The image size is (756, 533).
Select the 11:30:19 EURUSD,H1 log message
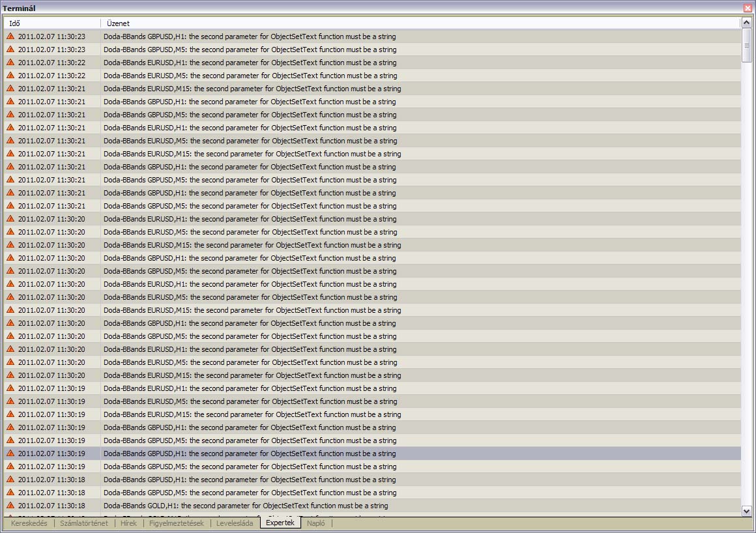point(250,388)
